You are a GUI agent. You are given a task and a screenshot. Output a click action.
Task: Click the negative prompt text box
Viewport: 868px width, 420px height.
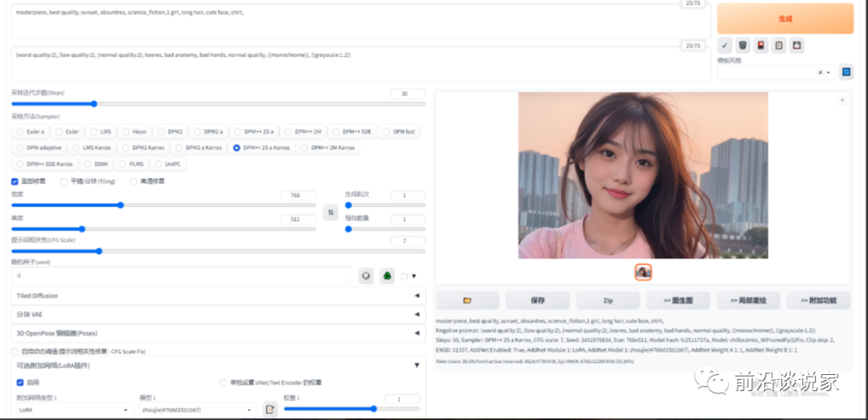[361, 64]
